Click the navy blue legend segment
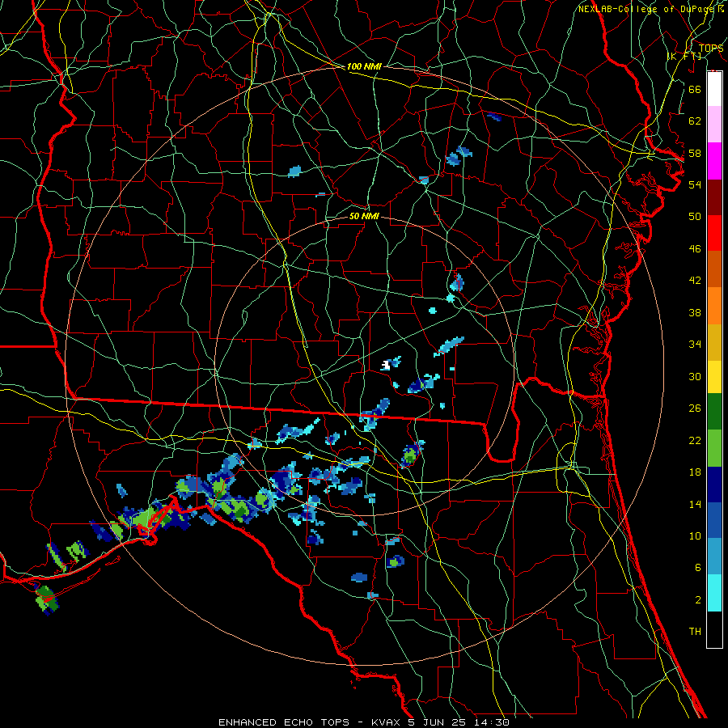This screenshot has height=728, width=728. [714, 485]
